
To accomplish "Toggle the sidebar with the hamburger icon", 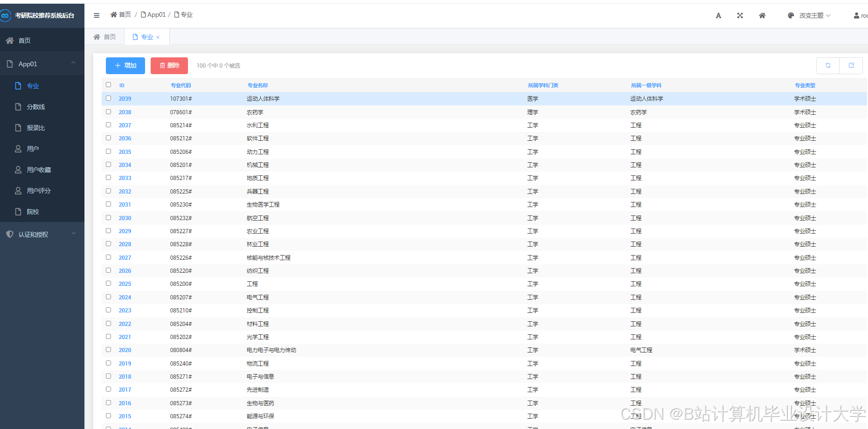I will (x=97, y=15).
